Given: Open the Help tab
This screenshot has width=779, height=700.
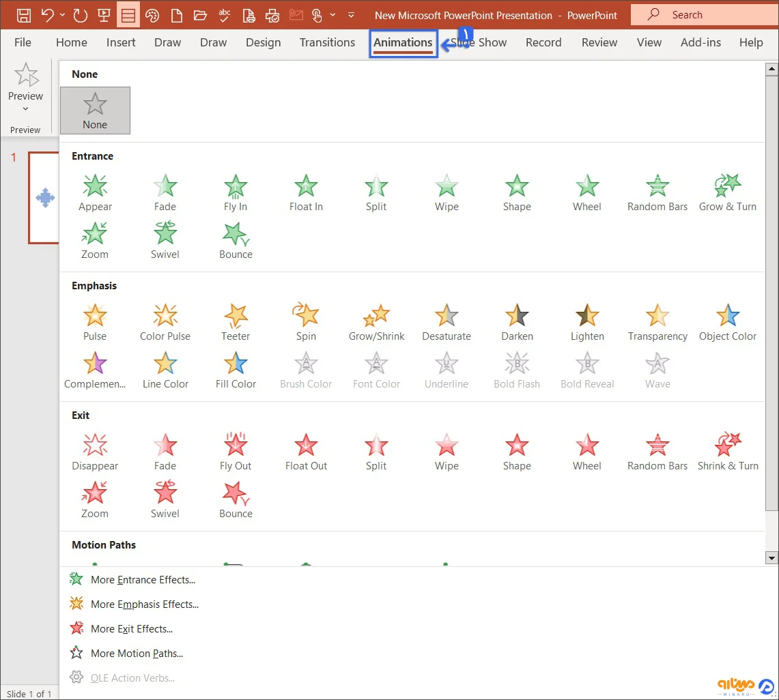Looking at the screenshot, I should click(x=751, y=43).
